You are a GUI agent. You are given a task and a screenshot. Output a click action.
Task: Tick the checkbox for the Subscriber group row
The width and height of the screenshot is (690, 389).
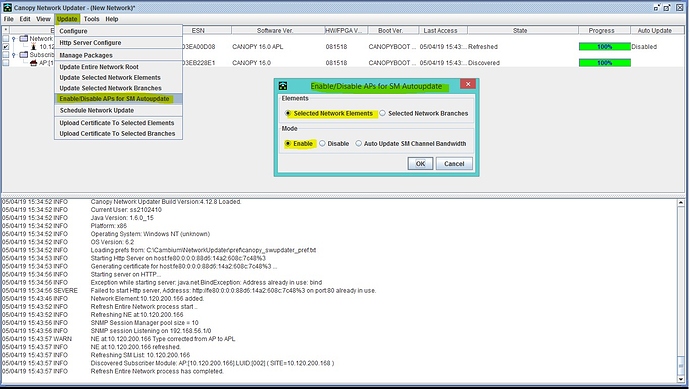(x=6, y=55)
